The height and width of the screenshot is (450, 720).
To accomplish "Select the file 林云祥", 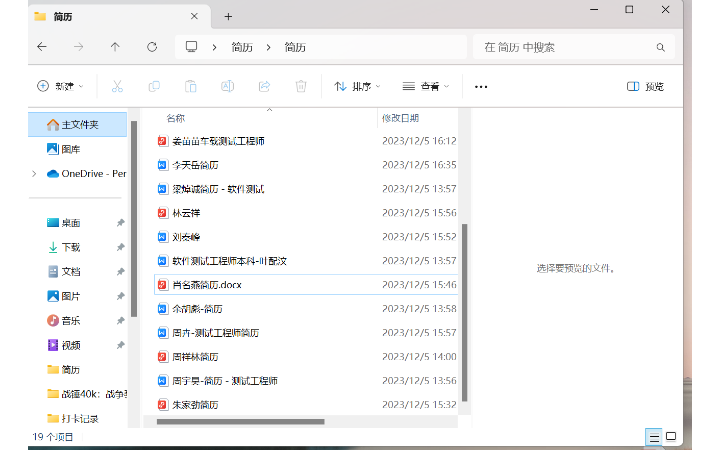I will click(186, 213).
